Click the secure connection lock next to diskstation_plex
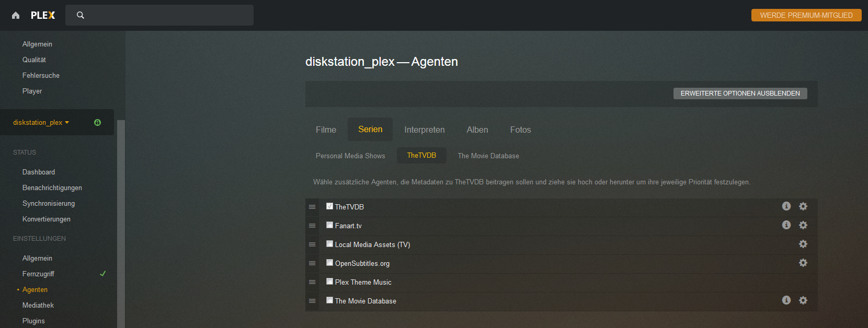The width and height of the screenshot is (868, 328). [97, 122]
